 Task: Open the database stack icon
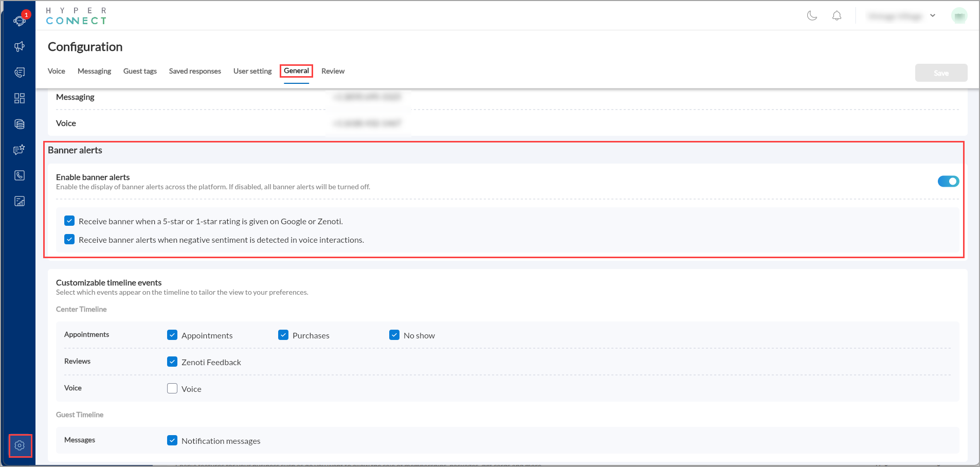pyautogui.click(x=20, y=124)
